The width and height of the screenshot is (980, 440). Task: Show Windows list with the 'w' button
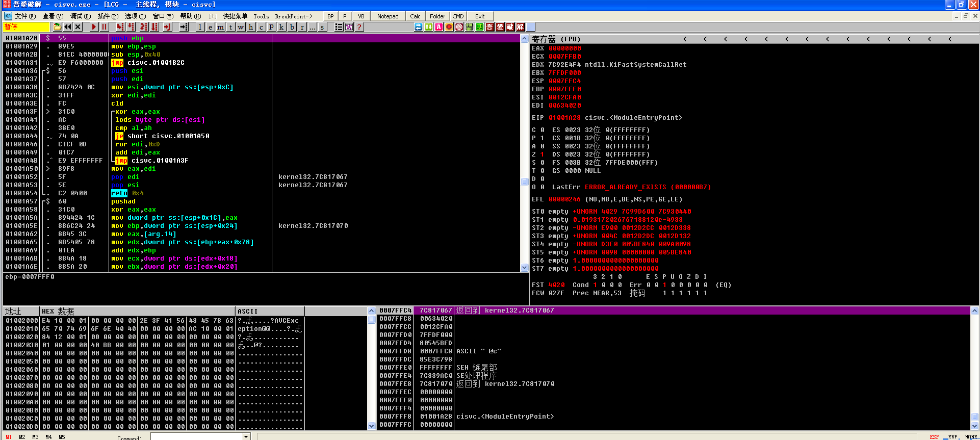[241, 27]
